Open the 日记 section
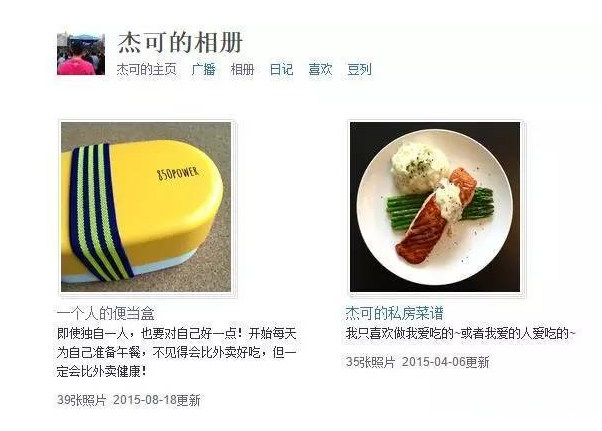The width and height of the screenshot is (602, 431). pos(281,69)
